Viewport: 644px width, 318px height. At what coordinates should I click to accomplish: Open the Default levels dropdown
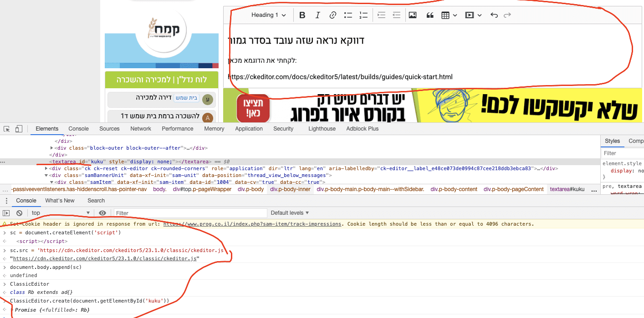pos(290,213)
